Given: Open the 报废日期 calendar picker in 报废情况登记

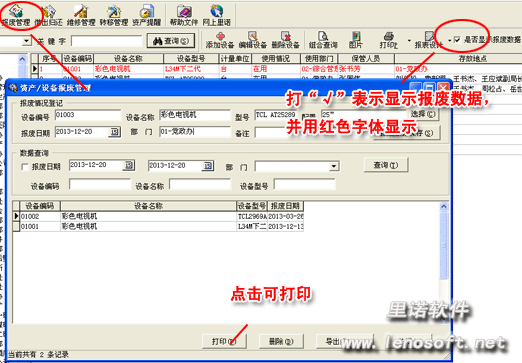Looking at the screenshot, I should pyautogui.click(x=114, y=132).
